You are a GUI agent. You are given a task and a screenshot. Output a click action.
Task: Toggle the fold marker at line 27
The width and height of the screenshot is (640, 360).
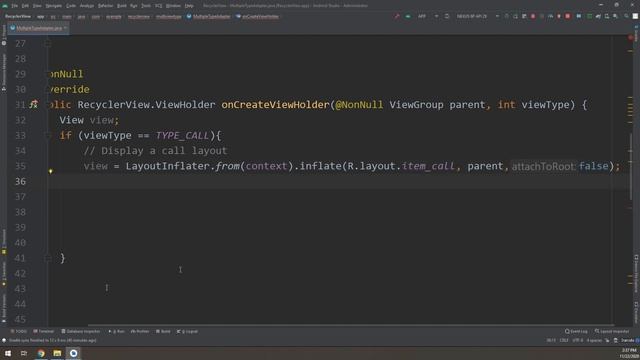tap(47, 43)
